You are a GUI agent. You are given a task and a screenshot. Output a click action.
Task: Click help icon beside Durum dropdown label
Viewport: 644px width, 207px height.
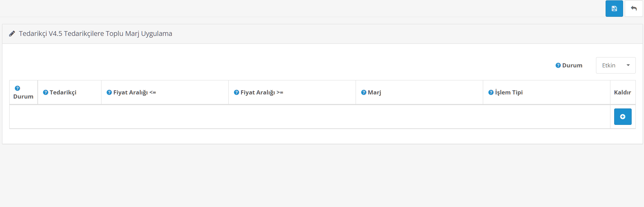click(x=558, y=65)
